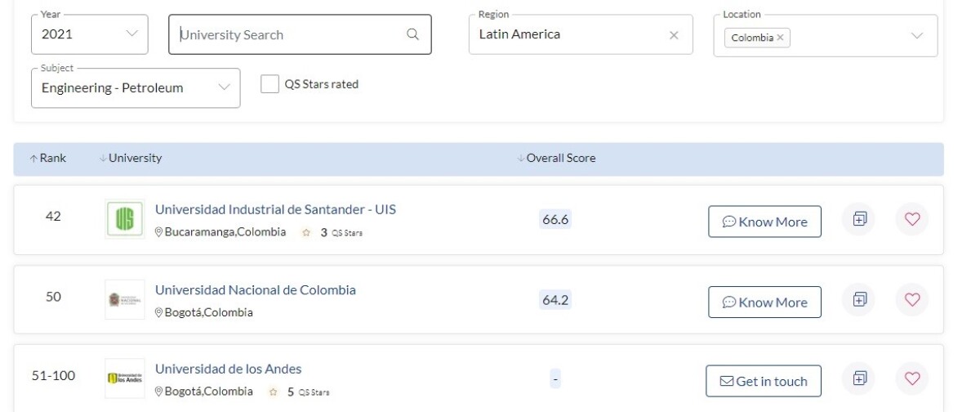
Task: Favorite Universidad de los Andes with heart
Action: (x=912, y=378)
